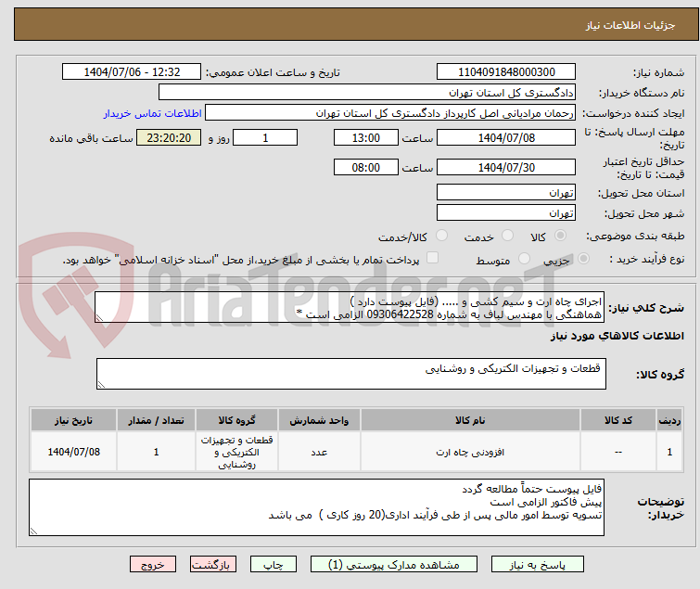Click the remaining days field showing 1

pyautogui.click(x=265, y=137)
